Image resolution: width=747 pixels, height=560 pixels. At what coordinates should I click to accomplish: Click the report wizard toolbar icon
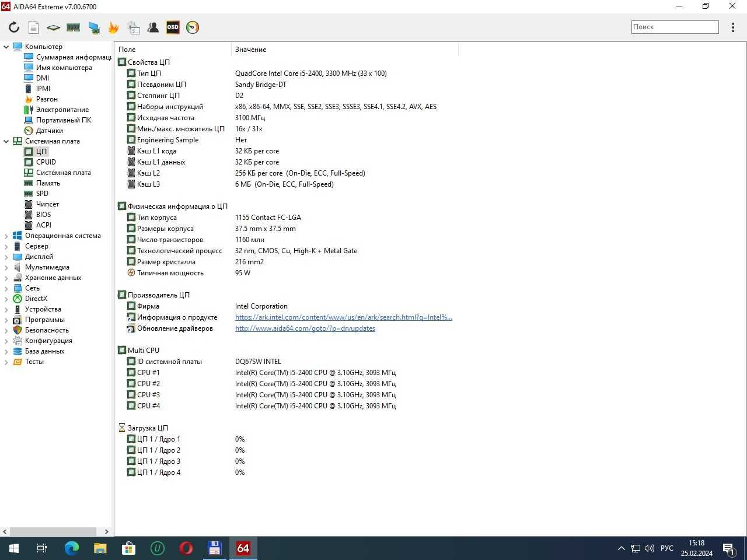134,27
